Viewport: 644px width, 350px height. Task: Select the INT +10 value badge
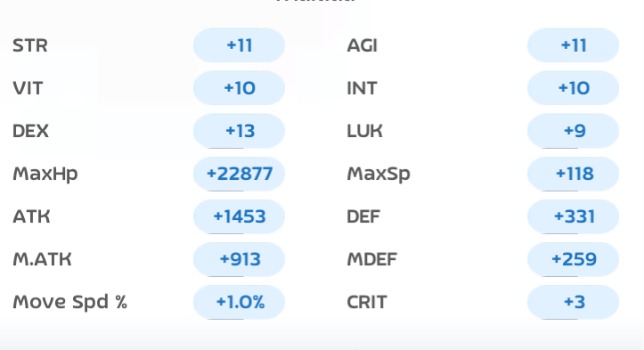click(574, 88)
